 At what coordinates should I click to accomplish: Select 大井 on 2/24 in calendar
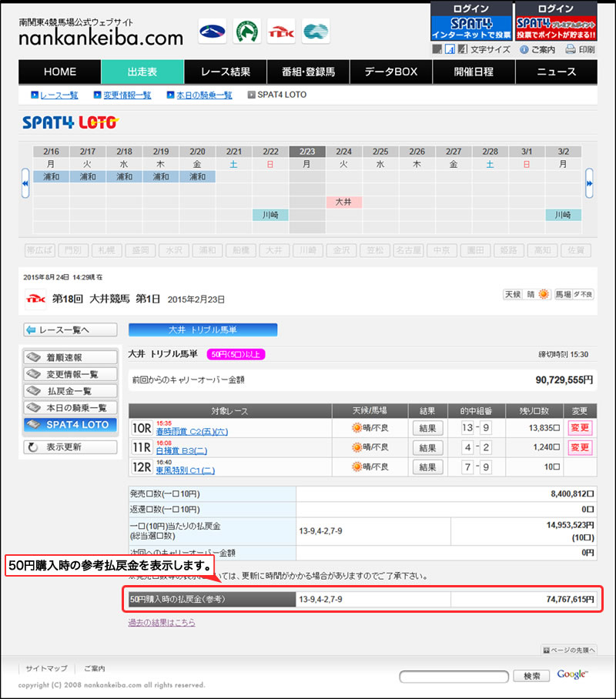pyautogui.click(x=343, y=202)
